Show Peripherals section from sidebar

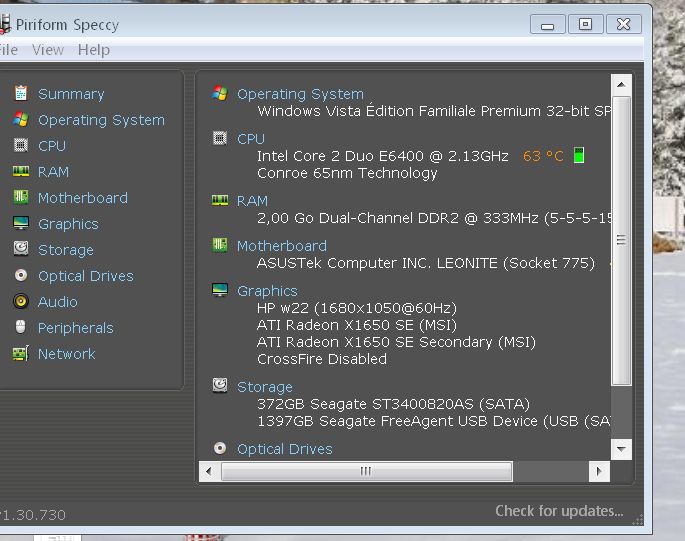point(76,328)
